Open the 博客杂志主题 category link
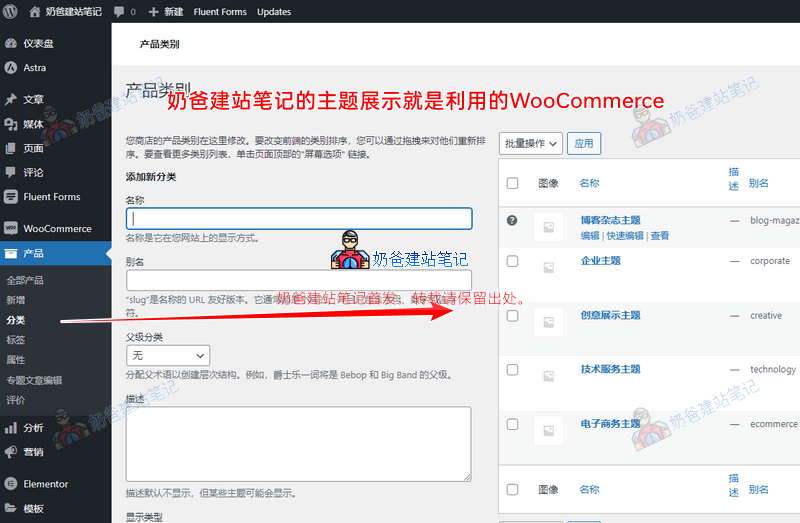The height and width of the screenshot is (523, 800). 610,220
